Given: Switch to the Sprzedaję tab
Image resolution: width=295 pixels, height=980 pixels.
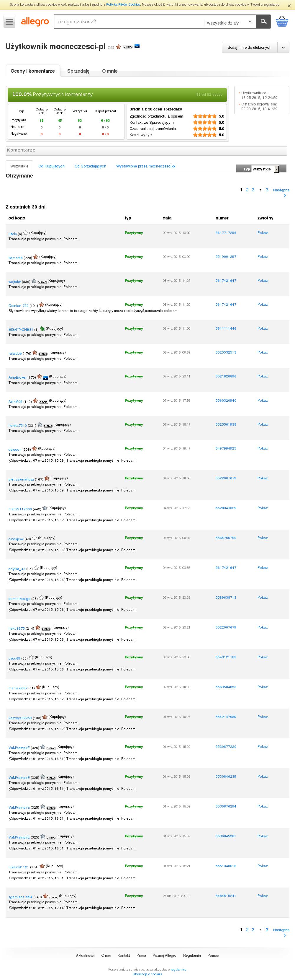Looking at the screenshot, I should pyautogui.click(x=78, y=71).
